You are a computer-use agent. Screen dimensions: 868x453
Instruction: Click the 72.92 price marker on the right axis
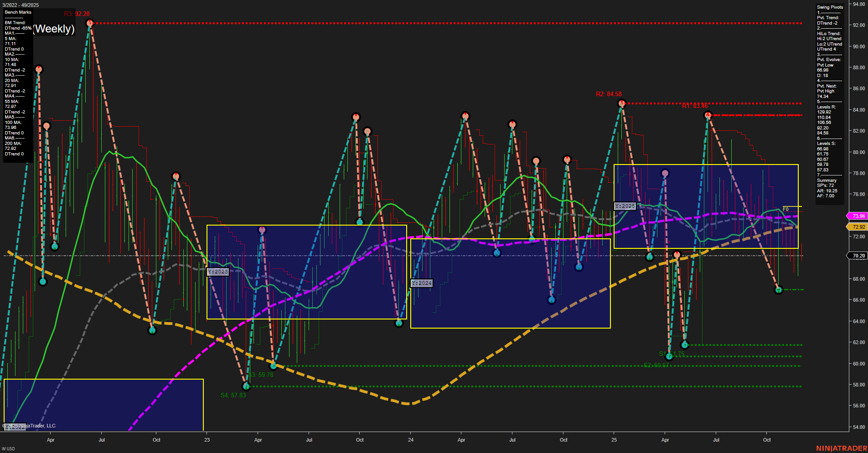coord(857,226)
